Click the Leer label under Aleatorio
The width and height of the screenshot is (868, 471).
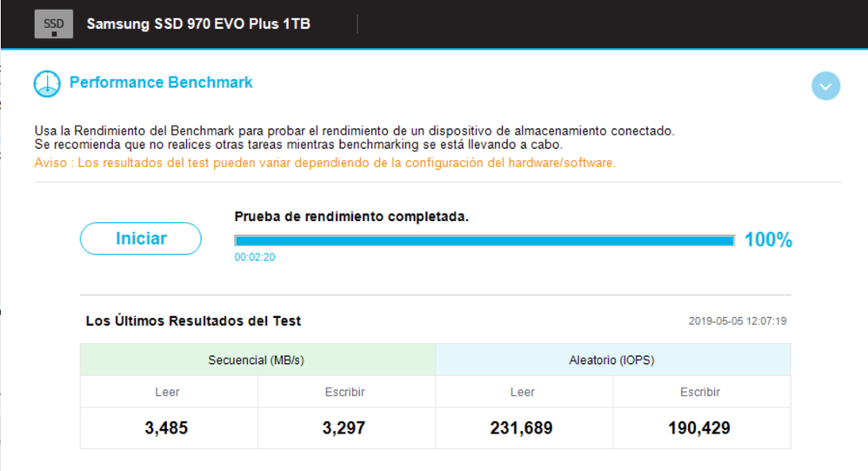point(523,392)
